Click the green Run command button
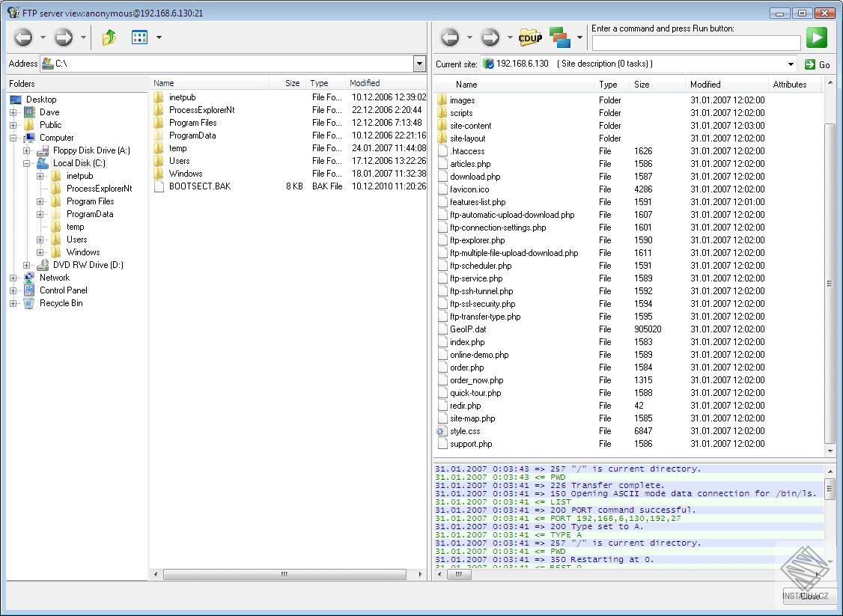The height and width of the screenshot is (616, 843). coord(817,37)
